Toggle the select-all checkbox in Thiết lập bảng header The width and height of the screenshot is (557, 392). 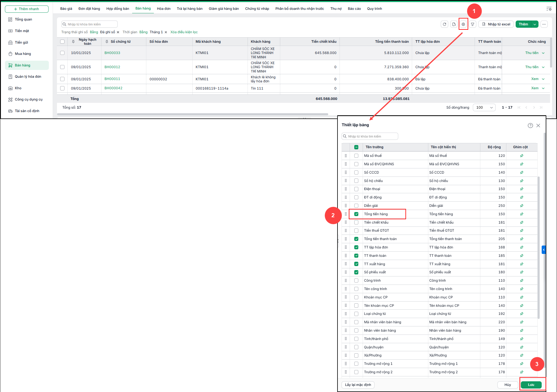(x=356, y=147)
